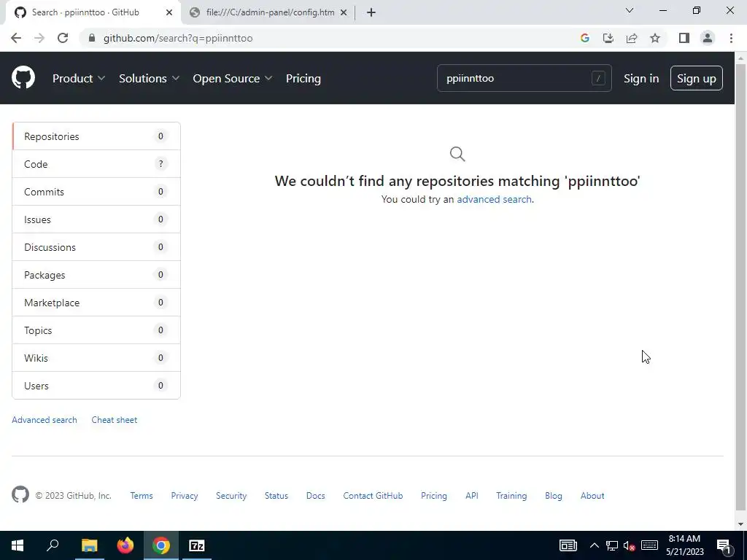Open Chrome three-dot menu
747x560 pixels.
click(x=731, y=38)
